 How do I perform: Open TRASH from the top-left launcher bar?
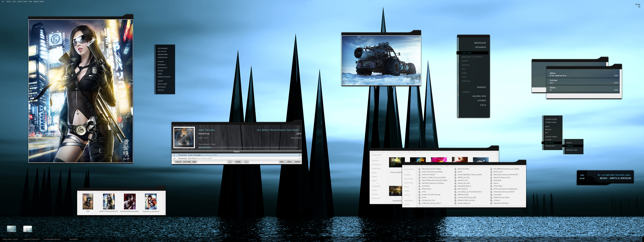[x=41, y=2]
